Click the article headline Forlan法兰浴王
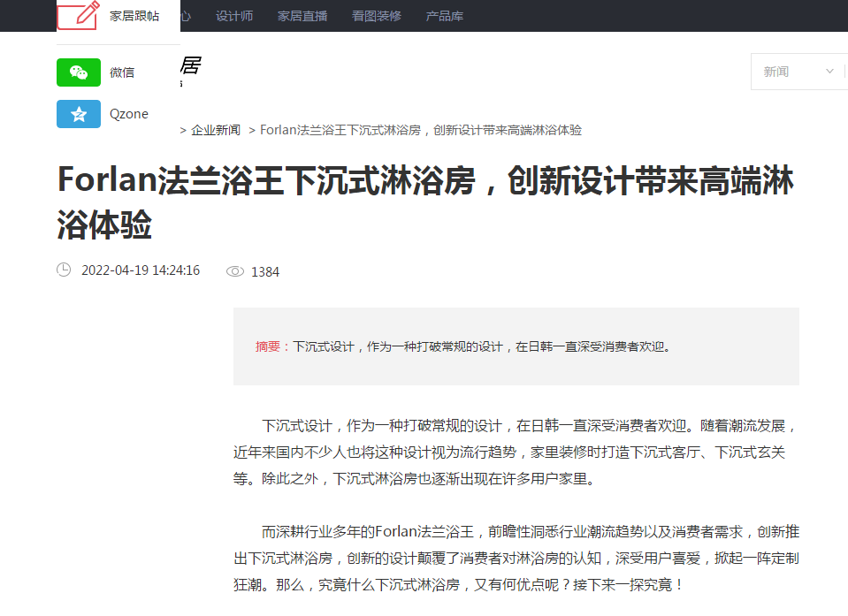Viewport: 848px width, 616px height. [425, 202]
